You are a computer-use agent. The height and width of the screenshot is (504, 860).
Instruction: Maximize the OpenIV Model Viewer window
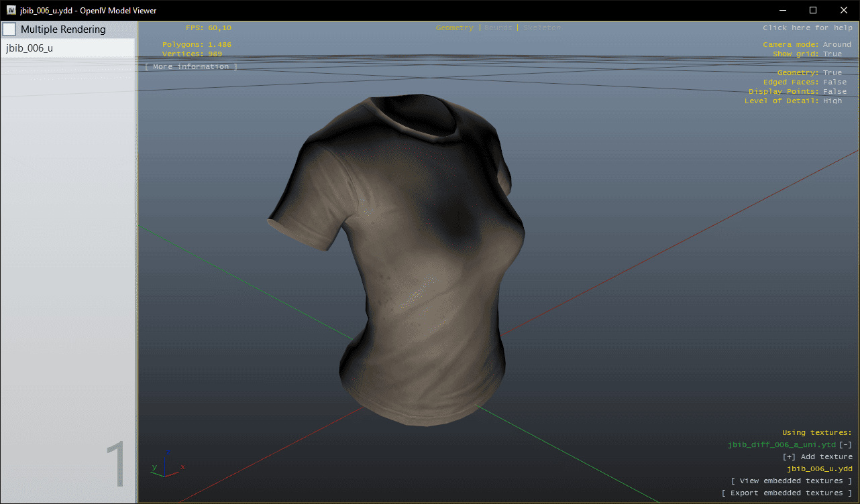813,10
